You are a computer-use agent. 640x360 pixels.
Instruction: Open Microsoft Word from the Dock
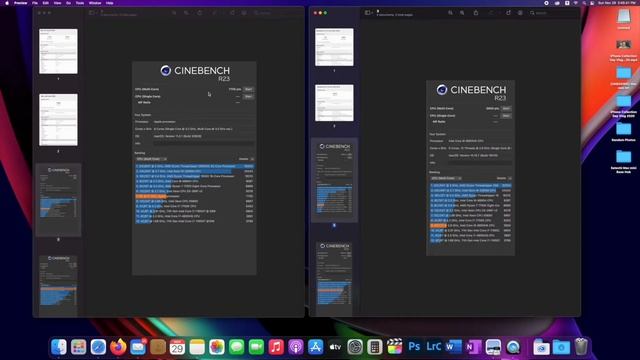(453, 347)
